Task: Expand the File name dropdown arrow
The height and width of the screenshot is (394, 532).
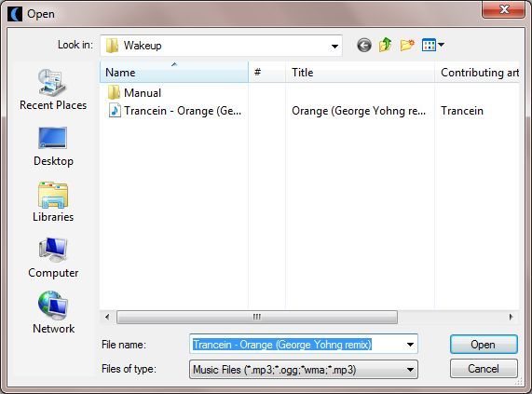Action: (410, 345)
